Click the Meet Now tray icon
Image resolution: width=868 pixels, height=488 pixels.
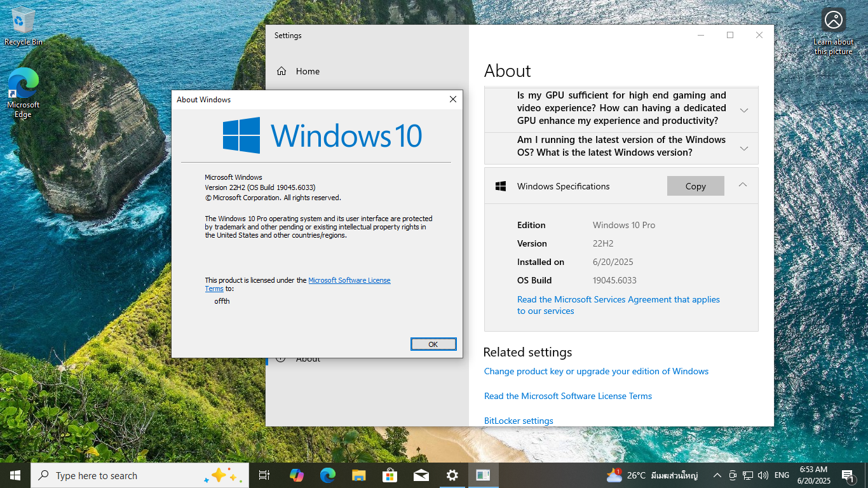pos(733,475)
